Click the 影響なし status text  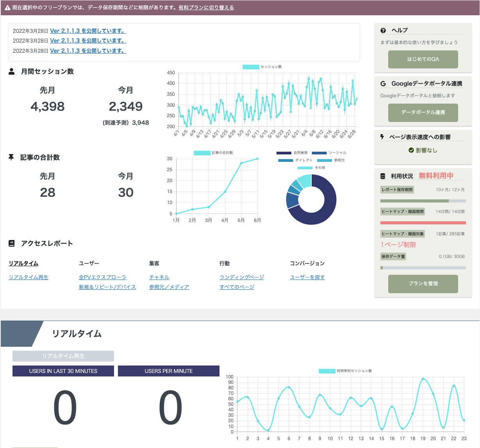pyautogui.click(x=426, y=150)
